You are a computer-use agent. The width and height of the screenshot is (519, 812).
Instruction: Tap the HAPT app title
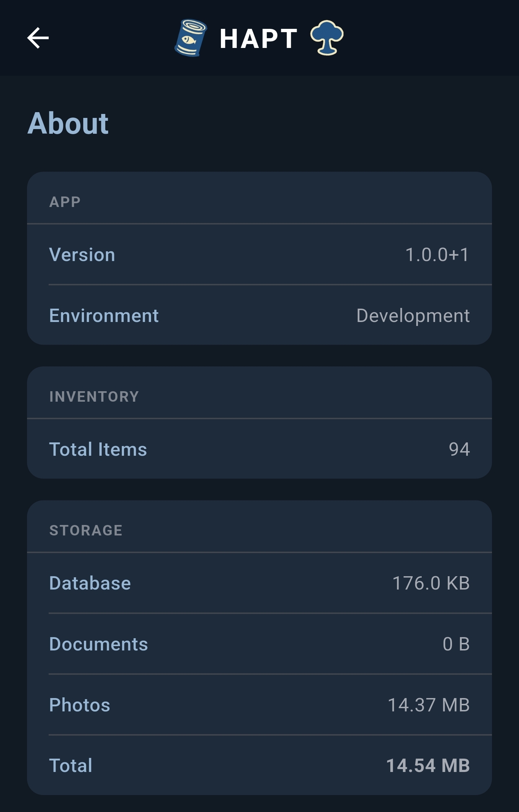coord(258,39)
